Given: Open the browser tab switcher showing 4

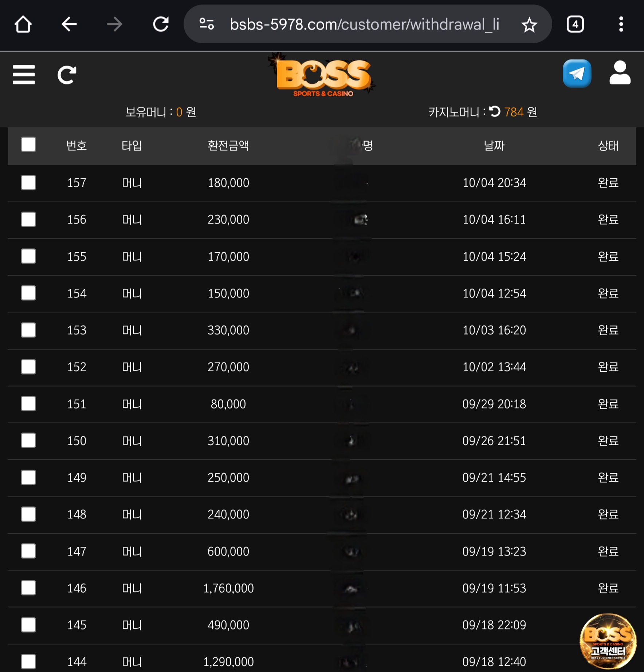Looking at the screenshot, I should pyautogui.click(x=575, y=25).
